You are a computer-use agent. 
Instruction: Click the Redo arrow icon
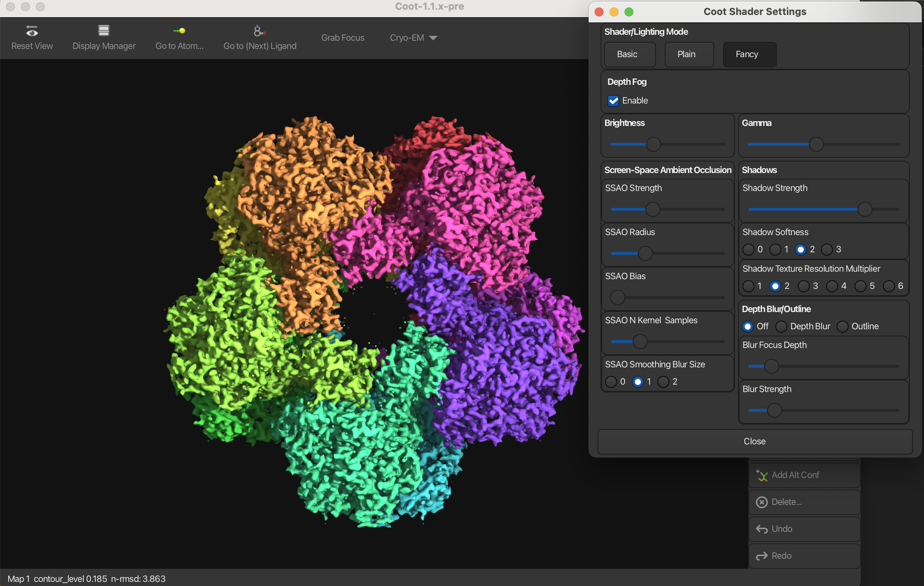coord(762,556)
